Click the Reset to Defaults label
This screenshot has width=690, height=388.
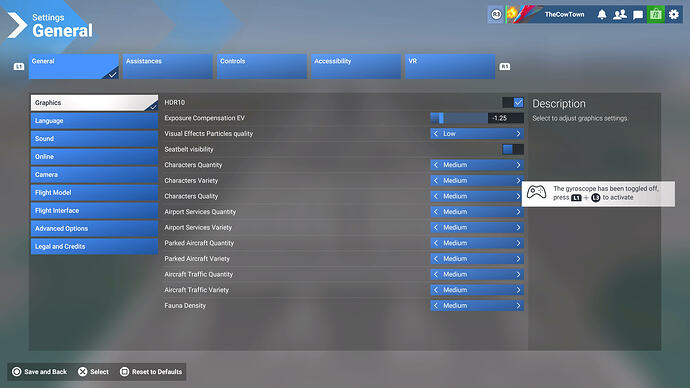pos(157,372)
